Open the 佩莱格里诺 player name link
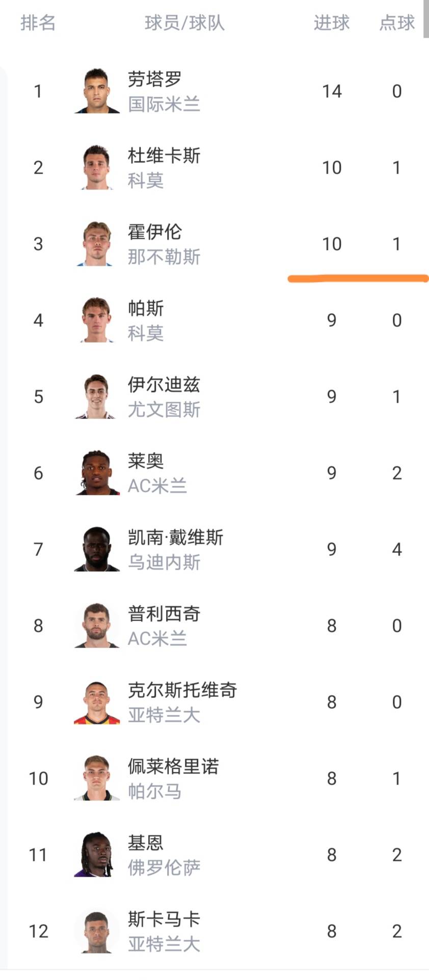 point(173,766)
